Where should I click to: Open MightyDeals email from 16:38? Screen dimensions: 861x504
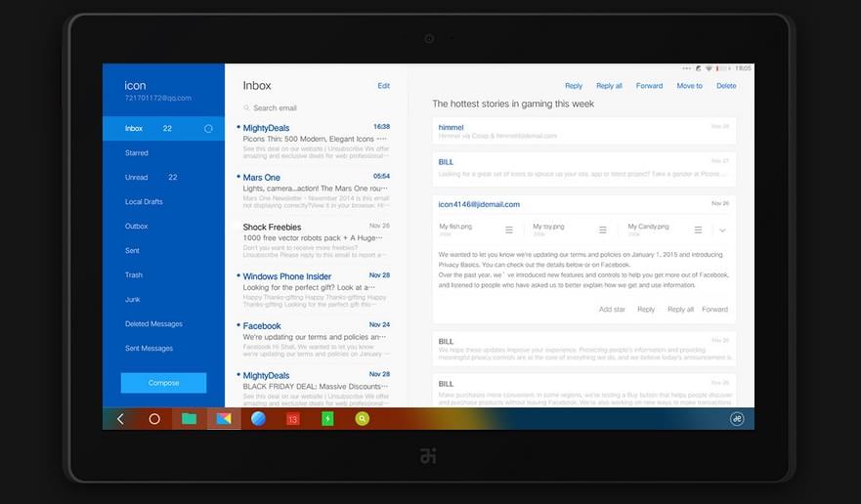pyautogui.click(x=317, y=142)
